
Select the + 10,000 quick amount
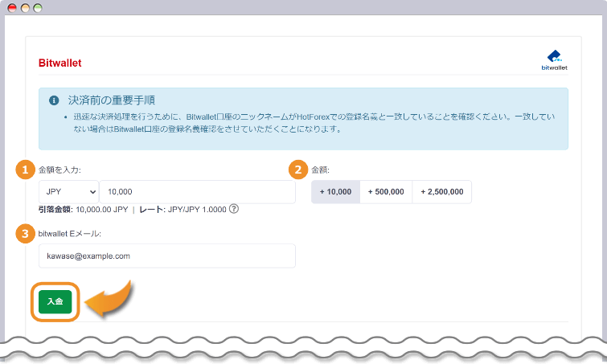coord(335,192)
